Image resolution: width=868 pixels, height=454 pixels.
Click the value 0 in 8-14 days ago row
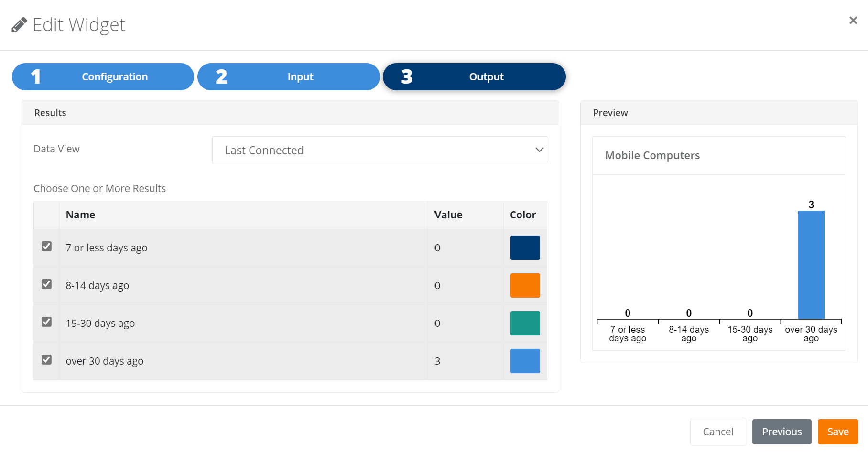pos(437,286)
